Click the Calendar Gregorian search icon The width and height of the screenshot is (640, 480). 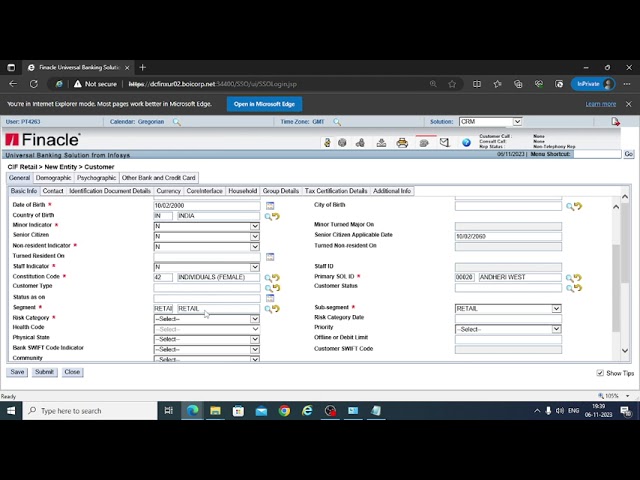click(176, 122)
